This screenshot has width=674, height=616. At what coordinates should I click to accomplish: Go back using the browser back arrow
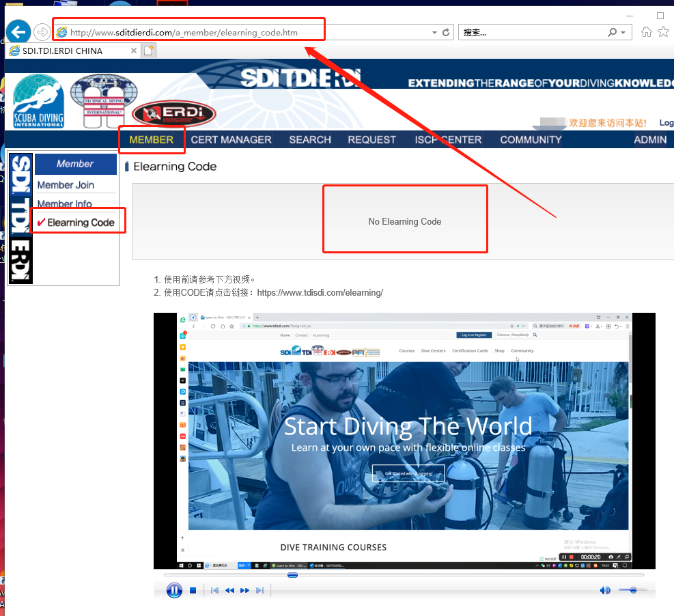point(18,32)
